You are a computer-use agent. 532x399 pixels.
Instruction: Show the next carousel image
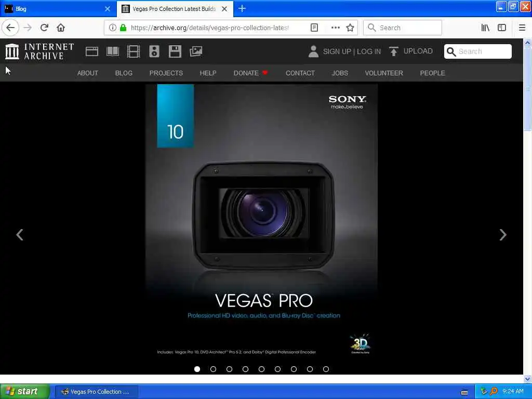(x=503, y=234)
